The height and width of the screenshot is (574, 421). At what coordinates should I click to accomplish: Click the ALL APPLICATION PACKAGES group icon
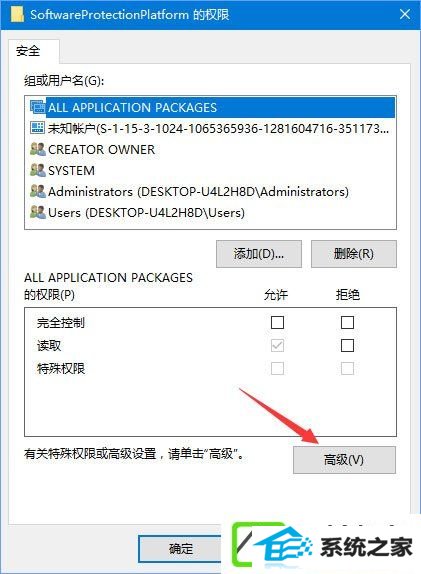tap(37, 107)
